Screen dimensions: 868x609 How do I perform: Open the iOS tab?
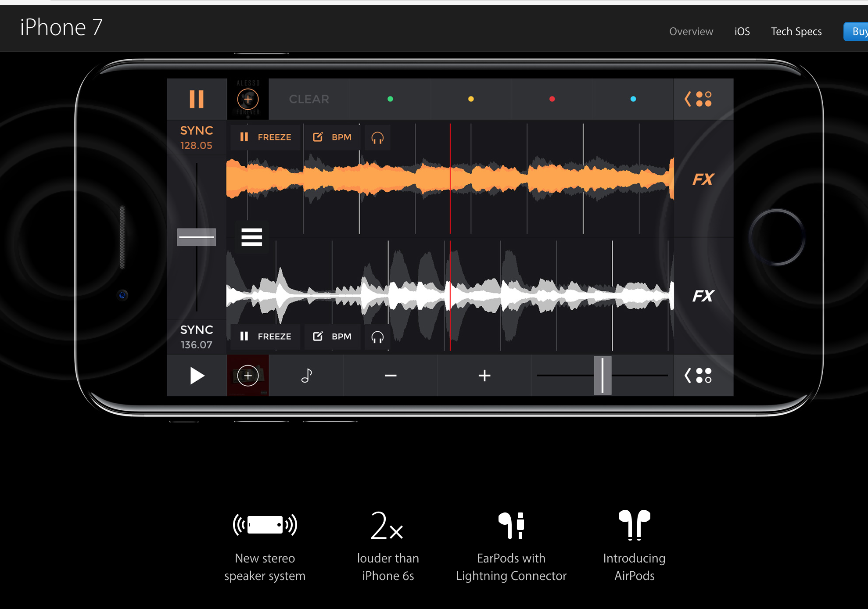pos(742,32)
